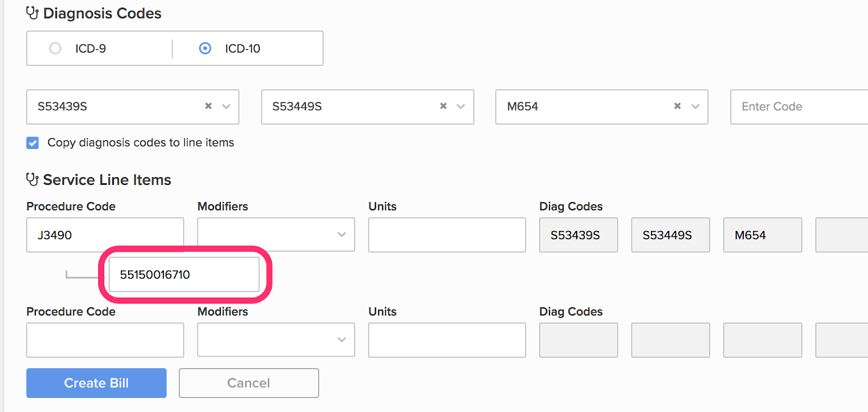
Task: Click the NDC field containing 55150016710
Action: pos(183,274)
